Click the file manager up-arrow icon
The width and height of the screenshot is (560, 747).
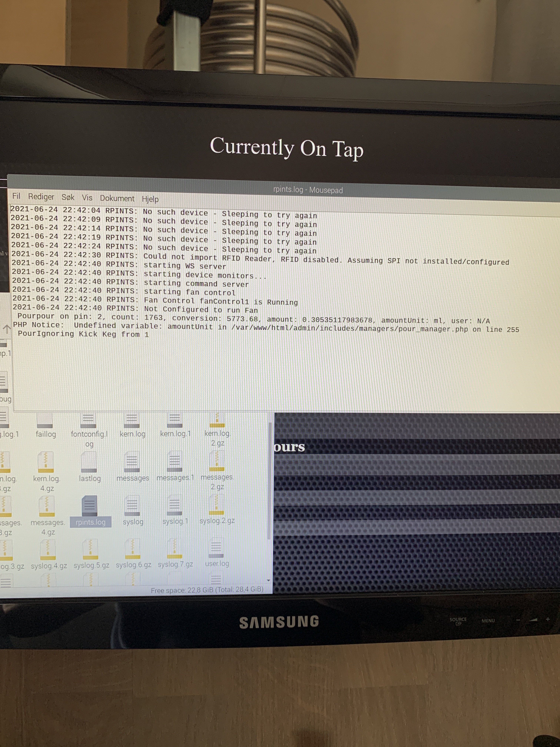point(6,329)
